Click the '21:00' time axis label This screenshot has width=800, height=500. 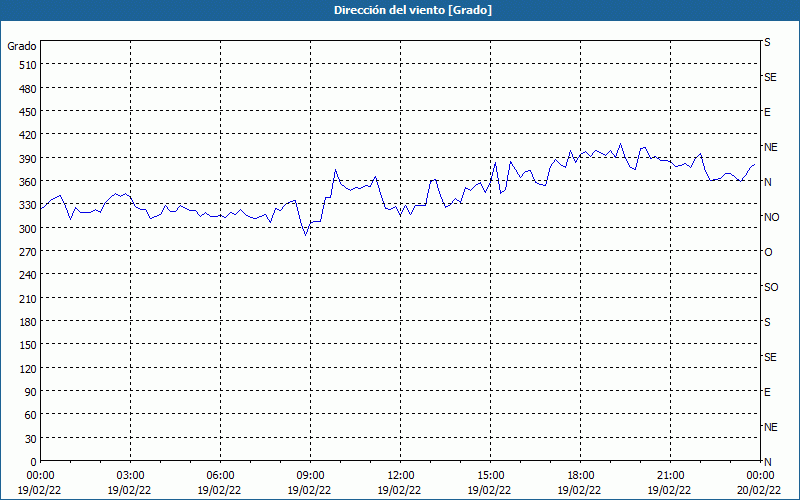pos(670,476)
